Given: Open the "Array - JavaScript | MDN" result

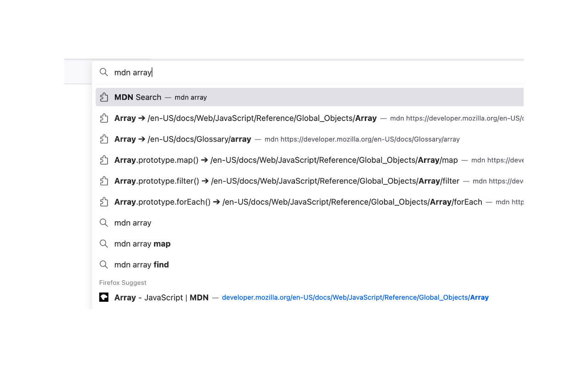Looking at the screenshot, I should coord(310,298).
